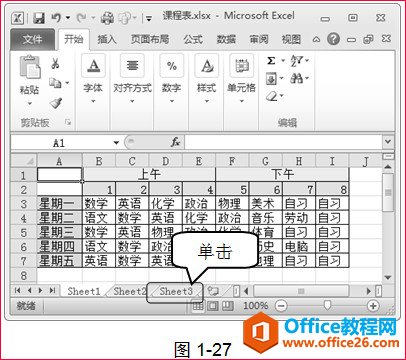The height and width of the screenshot is (360, 406).
Task: Click the Fill down icon
Action: pyautogui.click(x=271, y=79)
